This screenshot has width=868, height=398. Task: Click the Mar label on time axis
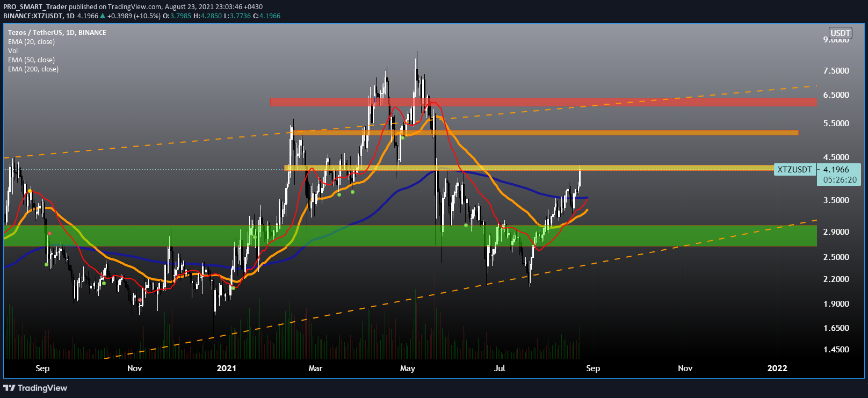(315, 368)
